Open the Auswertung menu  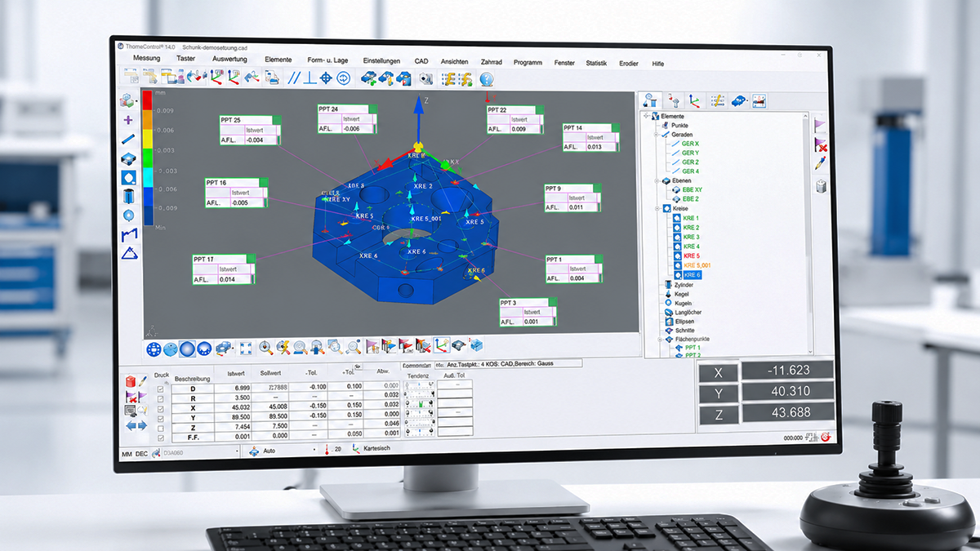(x=229, y=60)
